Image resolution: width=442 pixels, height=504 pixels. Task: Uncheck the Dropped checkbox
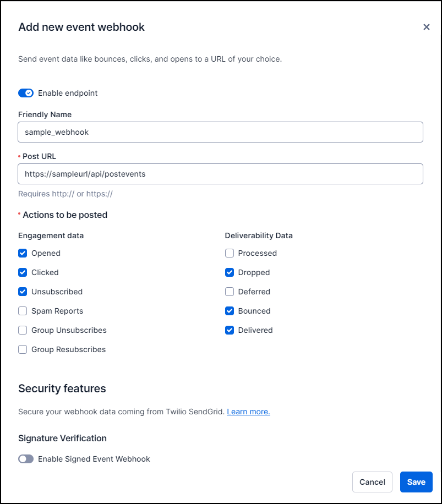(x=230, y=272)
